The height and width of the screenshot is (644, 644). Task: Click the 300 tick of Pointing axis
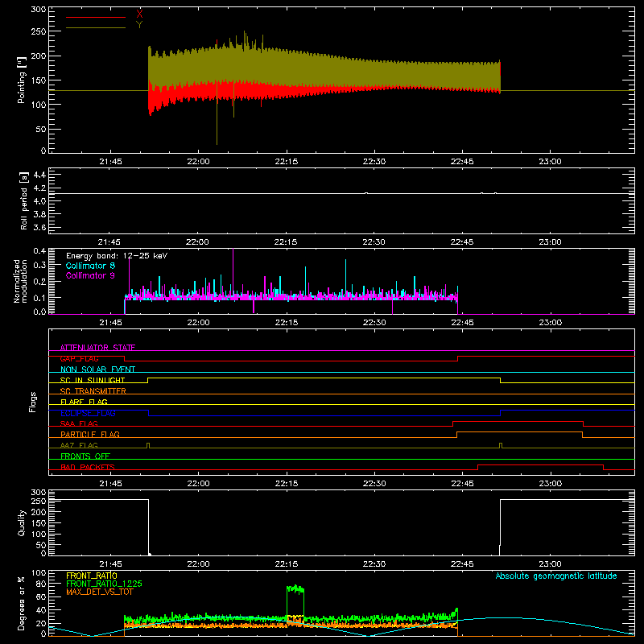click(x=39, y=10)
